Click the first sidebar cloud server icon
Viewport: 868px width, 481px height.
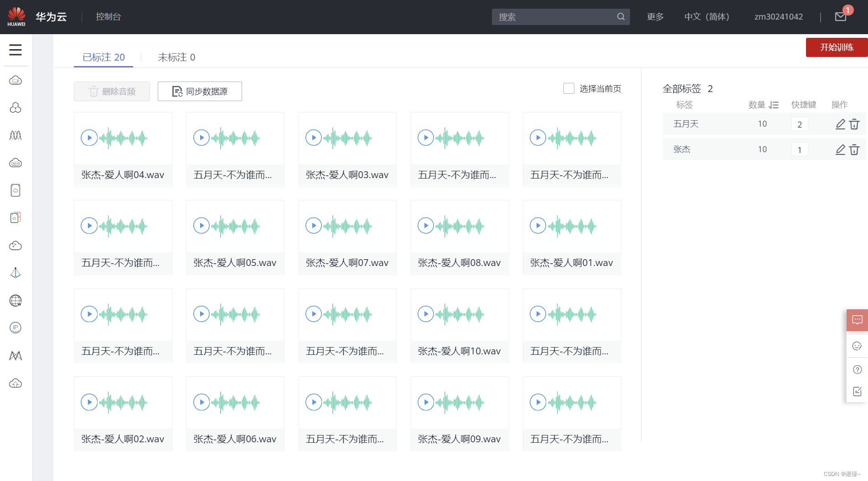pyautogui.click(x=15, y=81)
